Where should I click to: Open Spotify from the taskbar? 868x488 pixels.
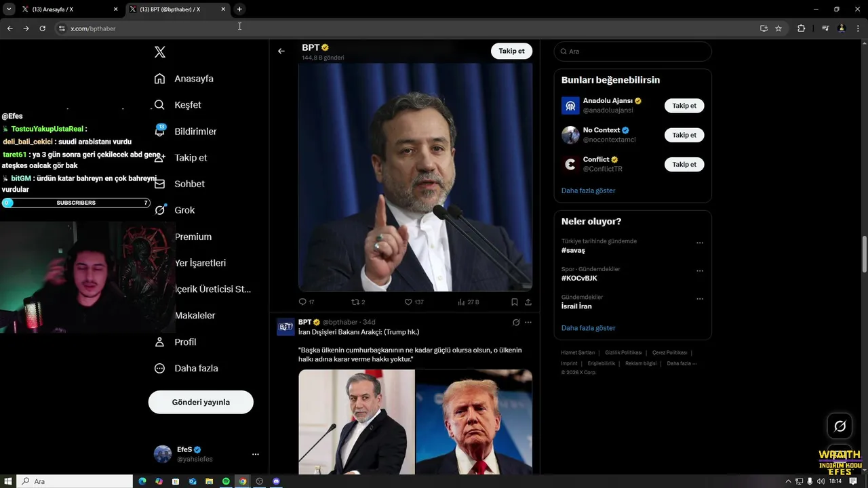[226, 481]
